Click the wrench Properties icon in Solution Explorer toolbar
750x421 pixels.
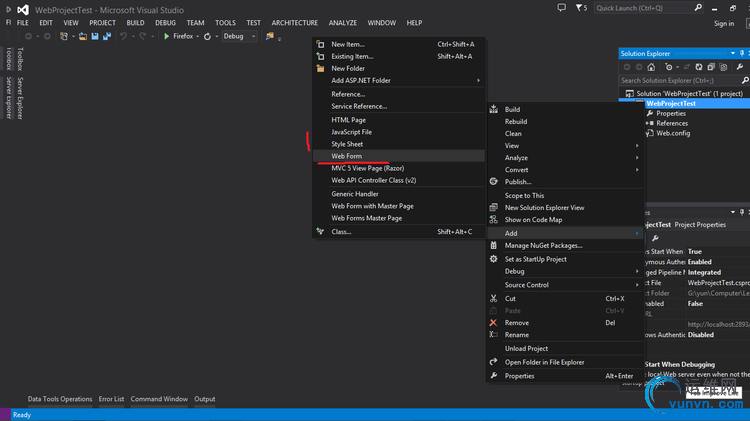(x=739, y=67)
